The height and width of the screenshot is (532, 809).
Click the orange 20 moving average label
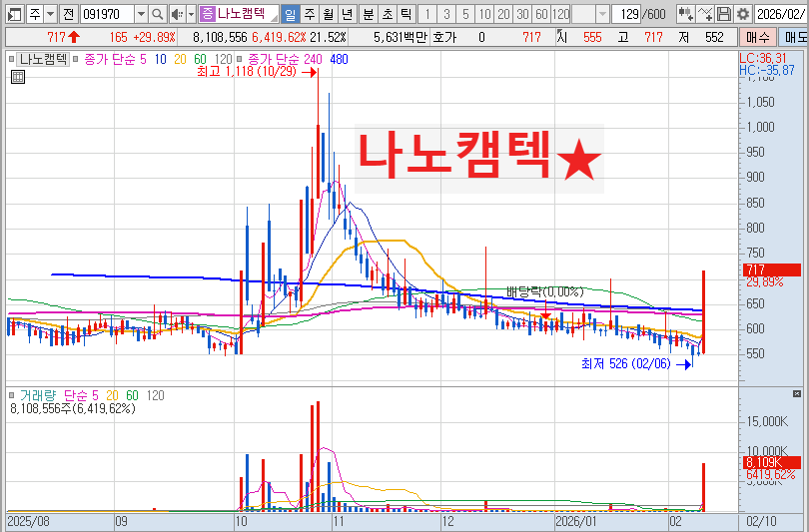pyautogui.click(x=180, y=59)
